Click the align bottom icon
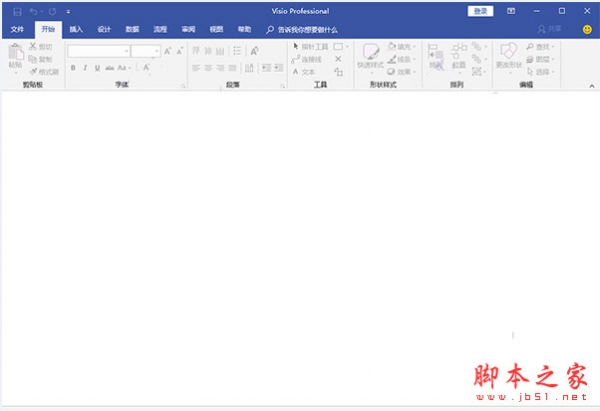600x411 pixels. [x=220, y=51]
